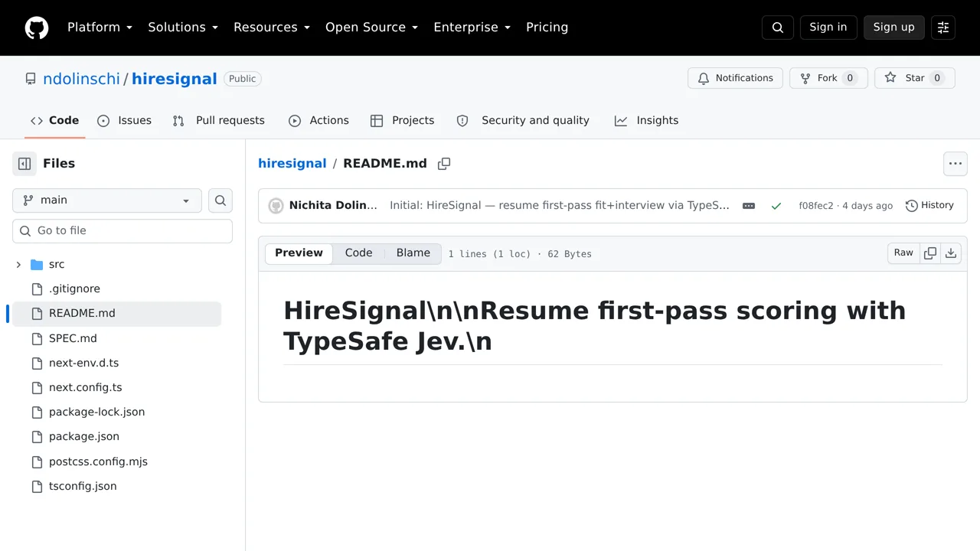The height and width of the screenshot is (551, 980).
Task: Collapse the Files side panel icon
Action: coord(24,164)
